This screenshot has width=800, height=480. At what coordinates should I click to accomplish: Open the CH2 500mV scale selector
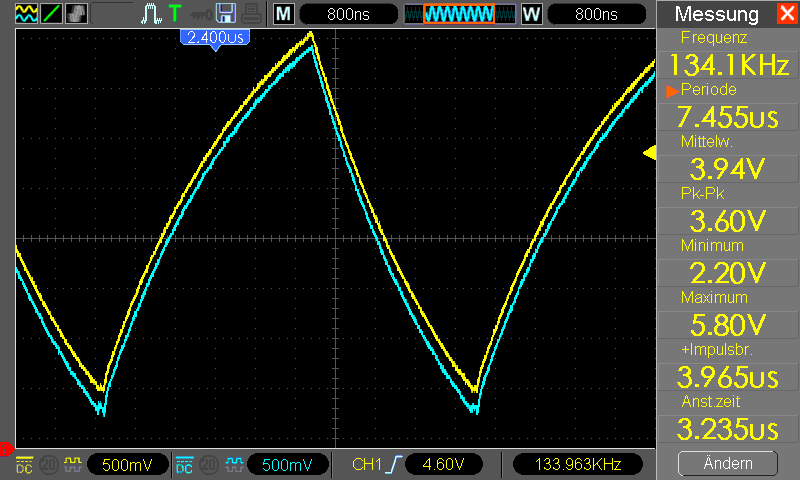pyautogui.click(x=287, y=465)
